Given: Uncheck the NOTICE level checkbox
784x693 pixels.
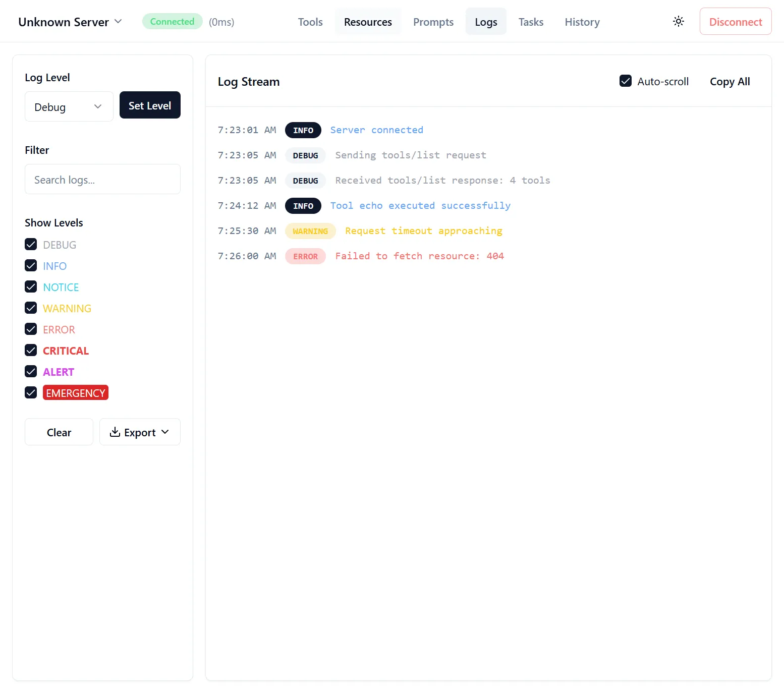Looking at the screenshot, I should pyautogui.click(x=31, y=287).
